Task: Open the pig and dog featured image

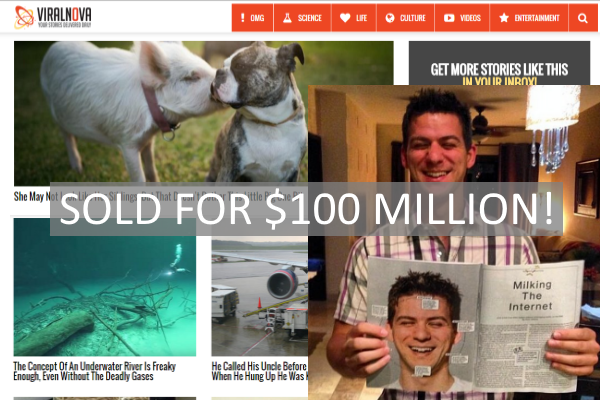Action: pyautogui.click(x=161, y=111)
